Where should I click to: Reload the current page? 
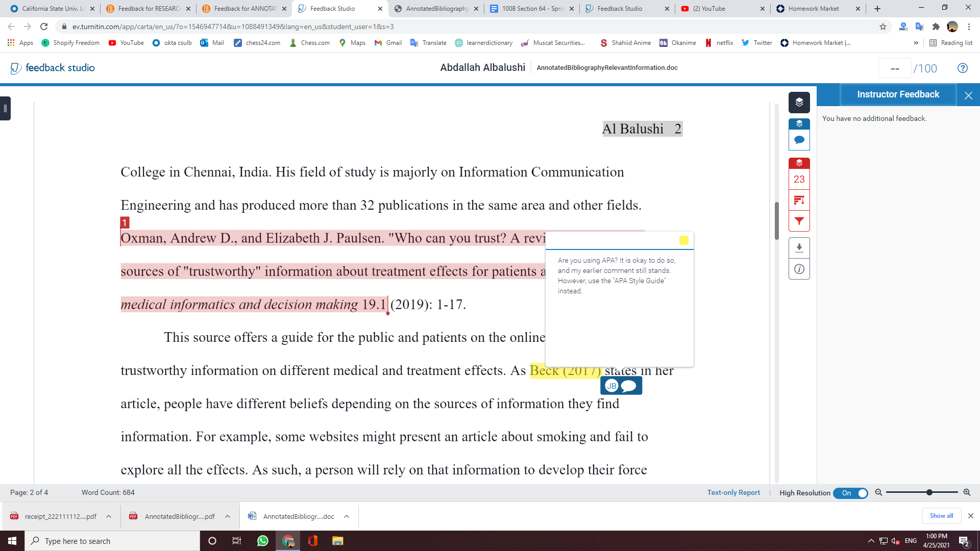[44, 27]
